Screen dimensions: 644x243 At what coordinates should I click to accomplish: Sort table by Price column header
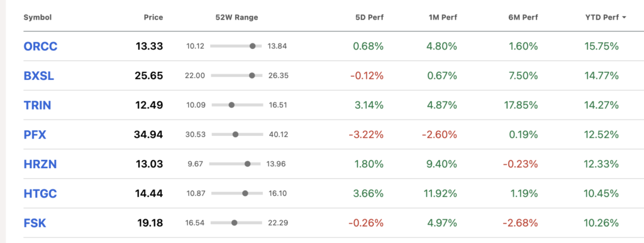pos(153,17)
